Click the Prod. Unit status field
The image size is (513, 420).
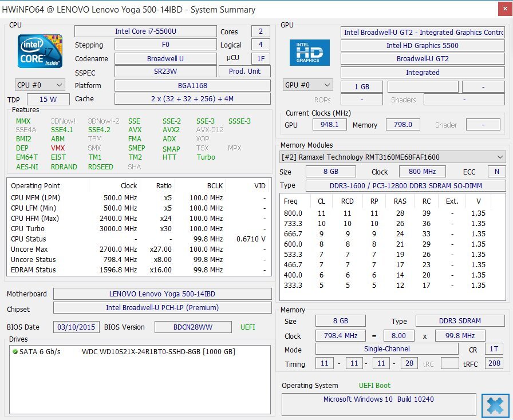tap(244, 71)
